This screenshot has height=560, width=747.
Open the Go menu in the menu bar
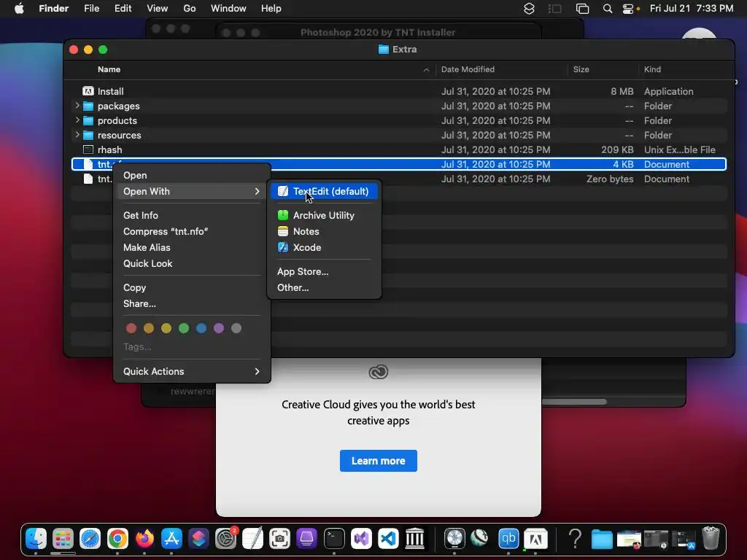coord(190,9)
